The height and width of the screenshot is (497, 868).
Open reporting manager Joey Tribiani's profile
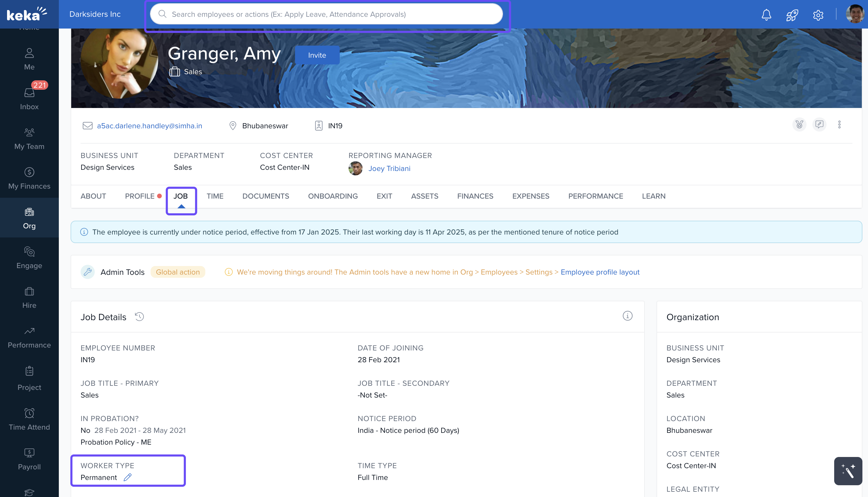coord(389,169)
